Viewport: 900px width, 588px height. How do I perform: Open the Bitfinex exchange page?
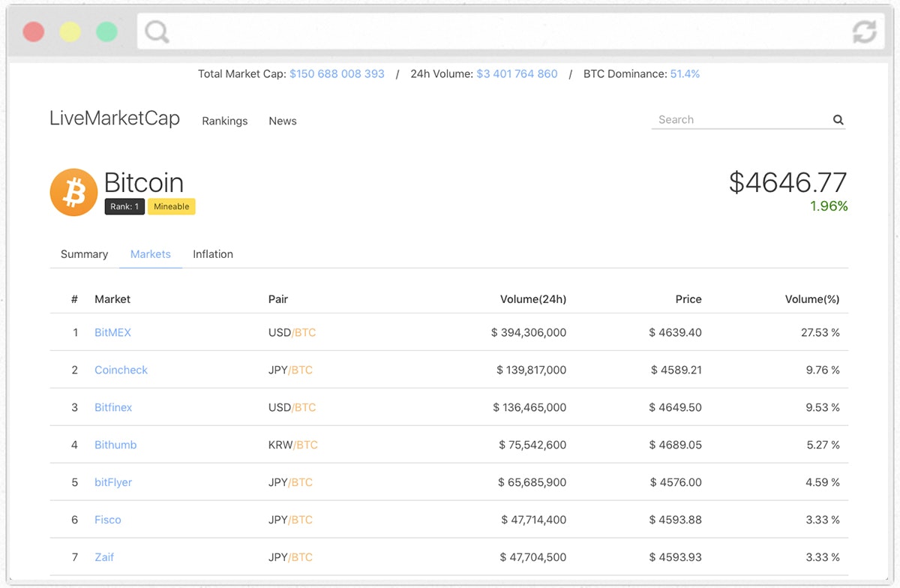pos(112,407)
